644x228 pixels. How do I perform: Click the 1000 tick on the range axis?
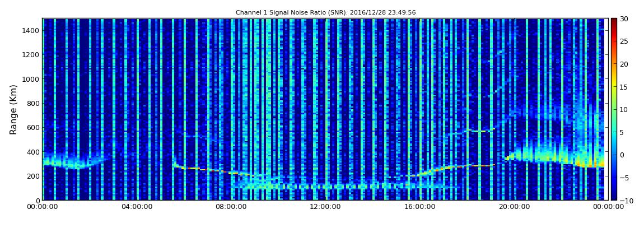31,79
